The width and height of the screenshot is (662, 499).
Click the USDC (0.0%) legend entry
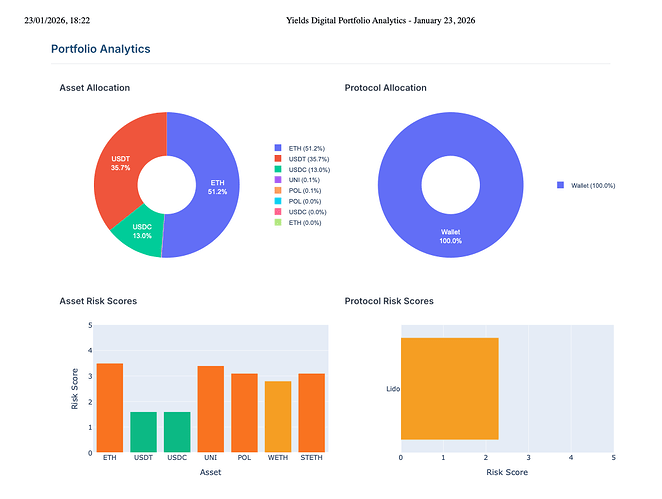point(301,212)
